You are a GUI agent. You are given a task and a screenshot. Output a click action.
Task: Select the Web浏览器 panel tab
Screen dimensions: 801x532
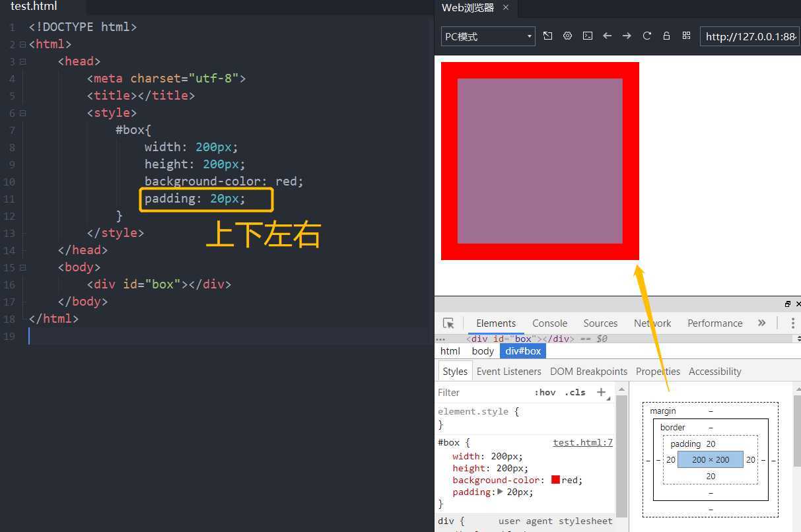(x=468, y=7)
